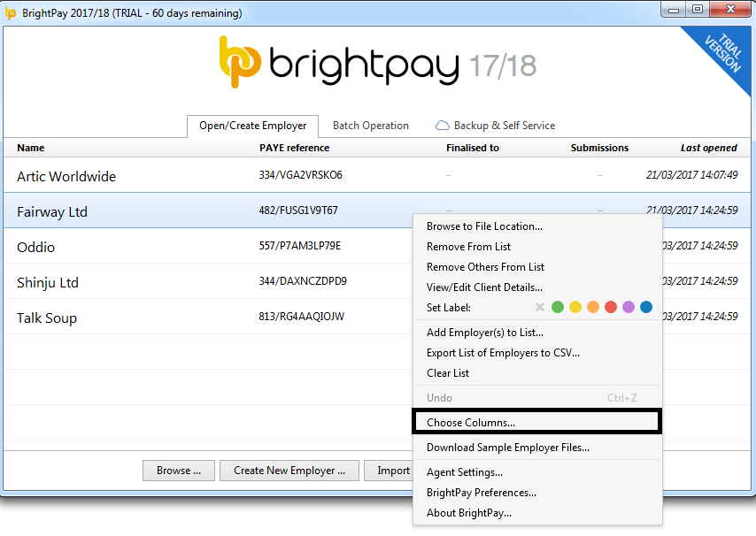Select Remove From List

click(x=537, y=247)
